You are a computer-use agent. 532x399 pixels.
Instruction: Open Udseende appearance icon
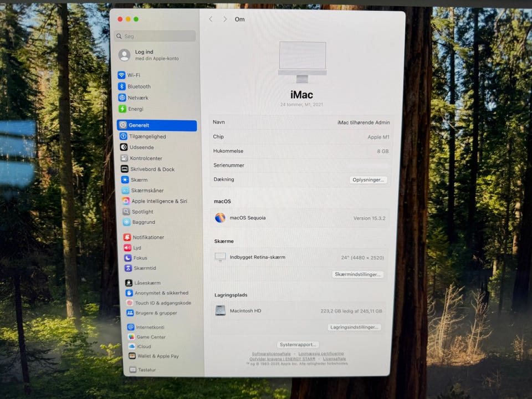124,147
